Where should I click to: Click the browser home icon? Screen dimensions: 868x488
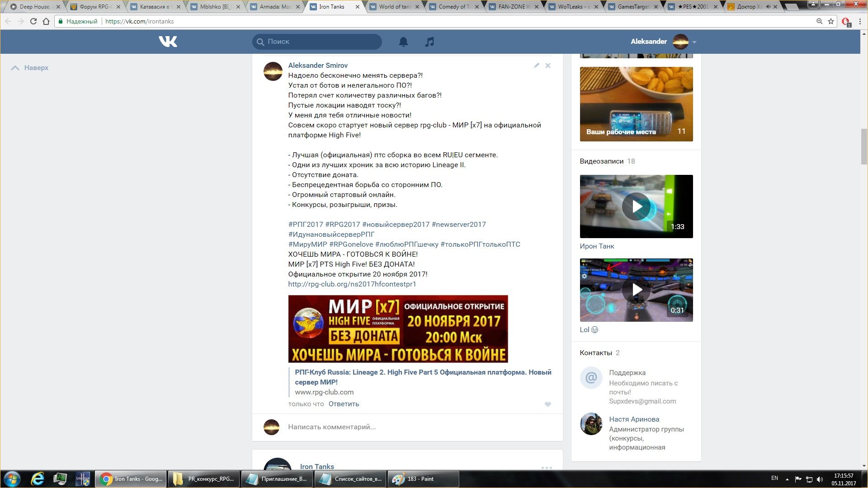(x=46, y=21)
